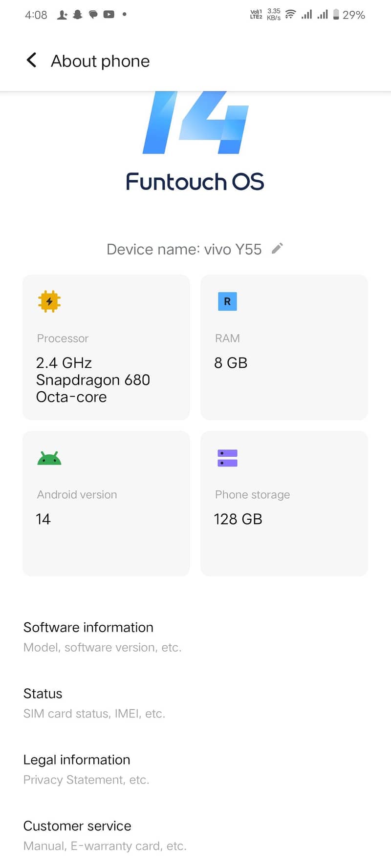This screenshot has height=868, width=391.
Task: Tap the Wi-Fi status bar icon
Action: pyautogui.click(x=290, y=15)
